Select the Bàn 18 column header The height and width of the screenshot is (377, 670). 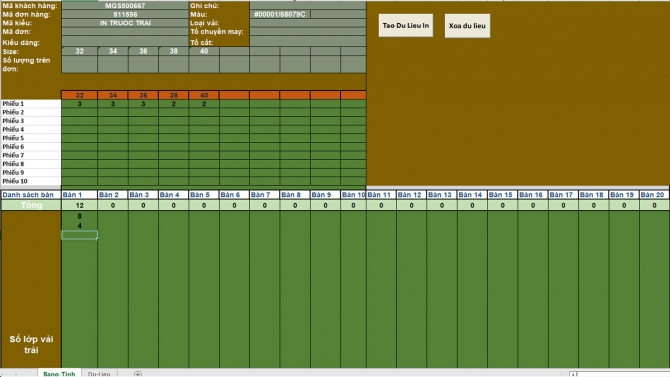pos(594,194)
